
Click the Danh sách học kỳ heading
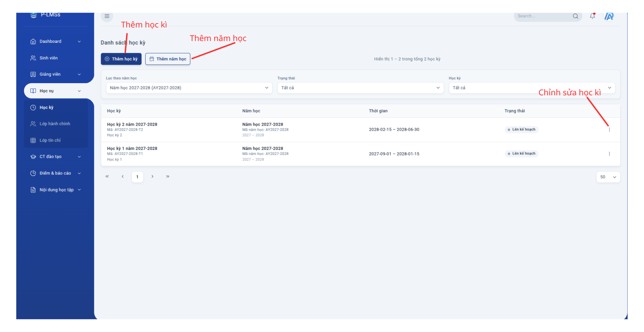click(123, 43)
